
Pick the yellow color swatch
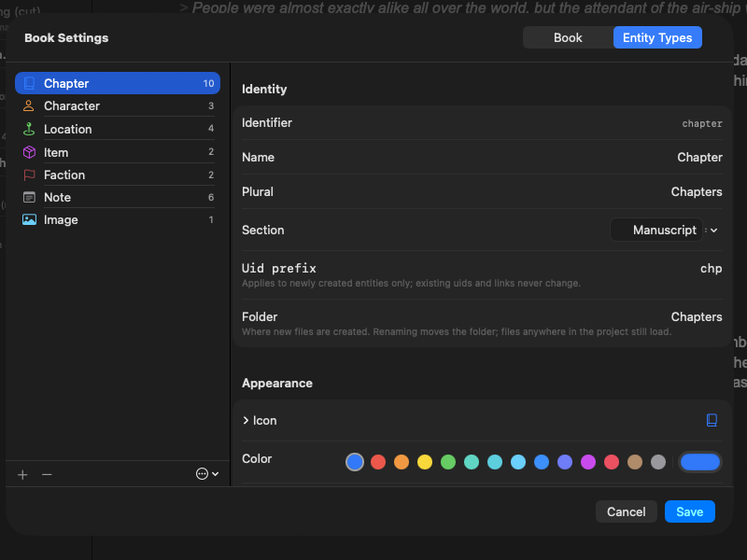(425, 462)
